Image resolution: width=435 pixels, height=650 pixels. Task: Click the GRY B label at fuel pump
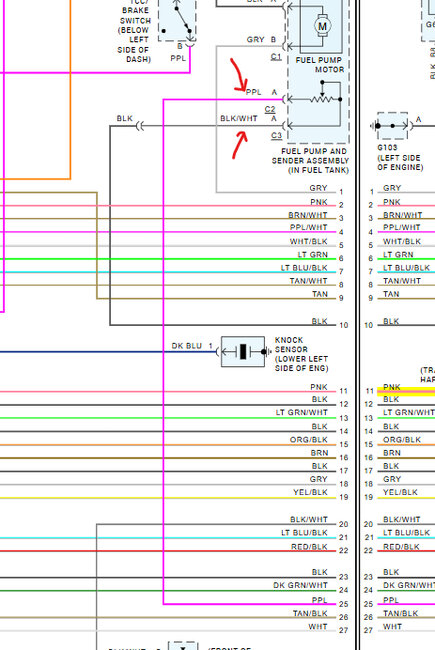261,40
